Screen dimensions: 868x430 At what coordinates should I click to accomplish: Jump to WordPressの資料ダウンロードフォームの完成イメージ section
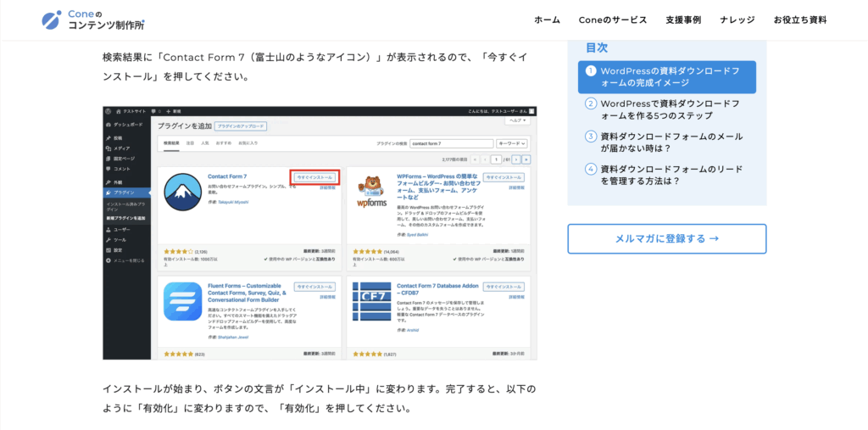[x=667, y=77]
